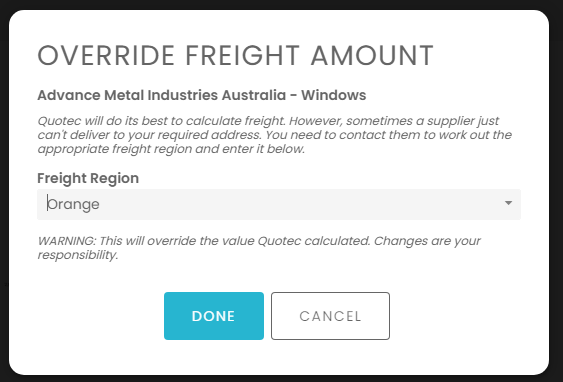Image resolution: width=563 pixels, height=382 pixels.
Task: Click the line beginning appropriate freight region
Action: tap(171, 149)
